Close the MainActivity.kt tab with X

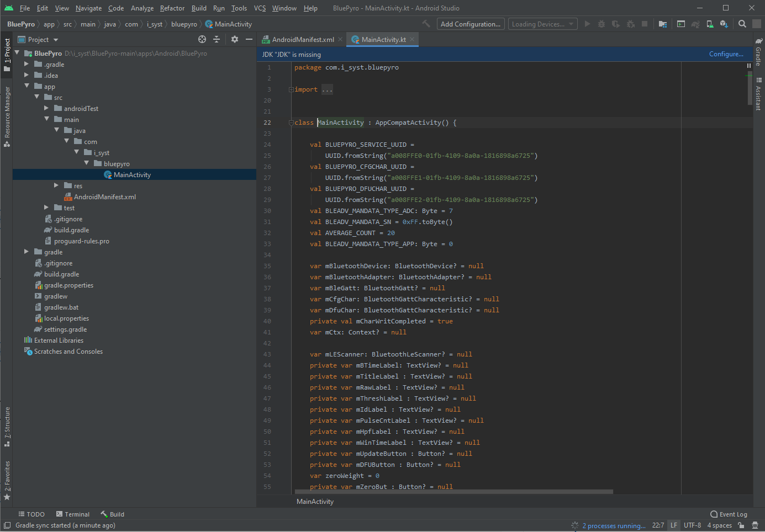point(412,39)
